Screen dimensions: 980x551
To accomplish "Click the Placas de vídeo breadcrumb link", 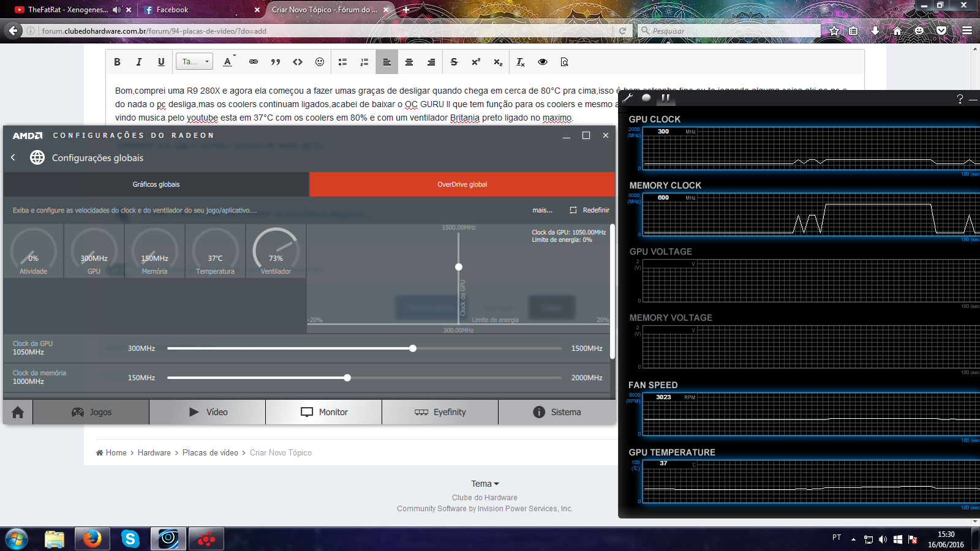I will point(210,452).
